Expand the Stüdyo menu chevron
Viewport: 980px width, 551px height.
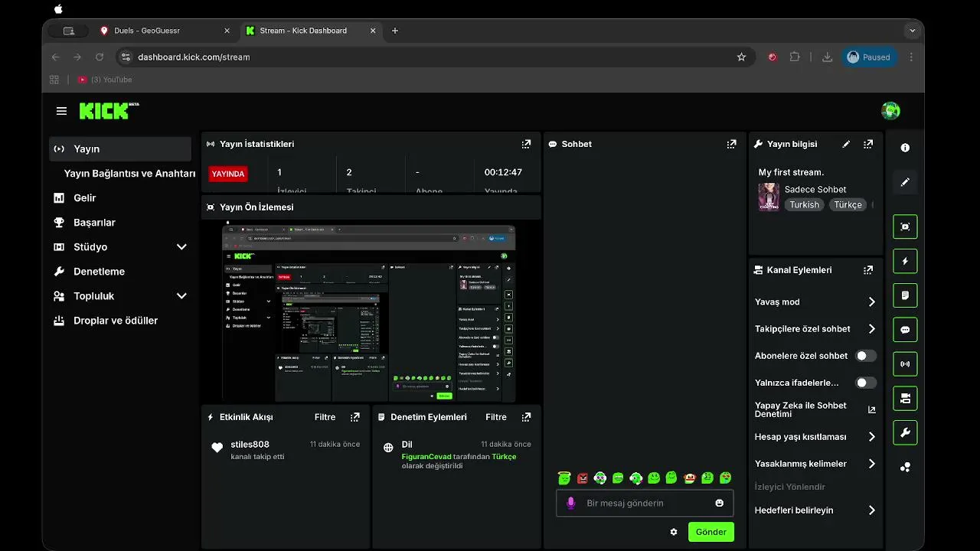(x=181, y=247)
